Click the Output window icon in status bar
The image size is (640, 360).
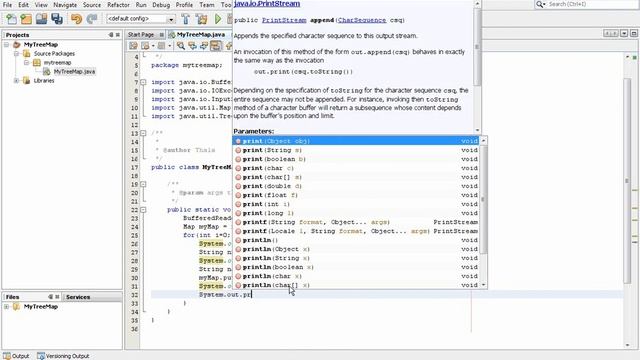coord(7,356)
